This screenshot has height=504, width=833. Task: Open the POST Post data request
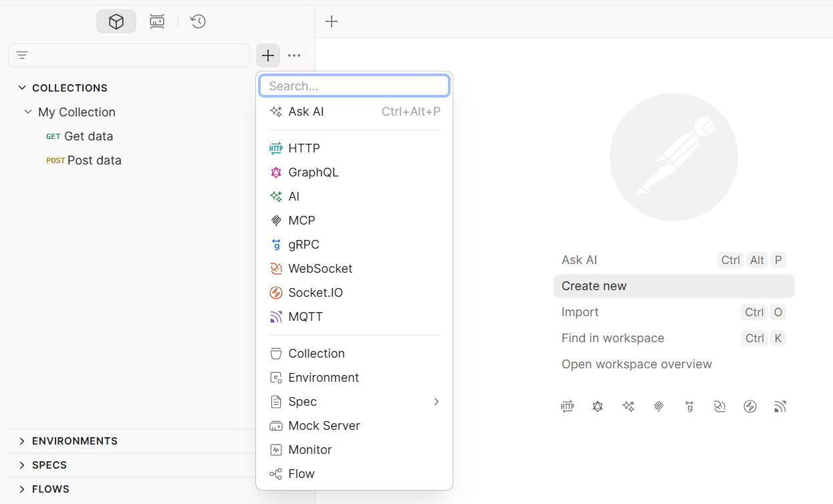(x=84, y=160)
